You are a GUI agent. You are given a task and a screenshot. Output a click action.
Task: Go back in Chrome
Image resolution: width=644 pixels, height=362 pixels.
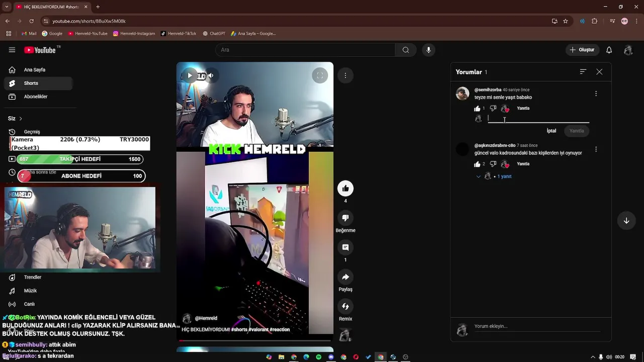[x=7, y=21]
